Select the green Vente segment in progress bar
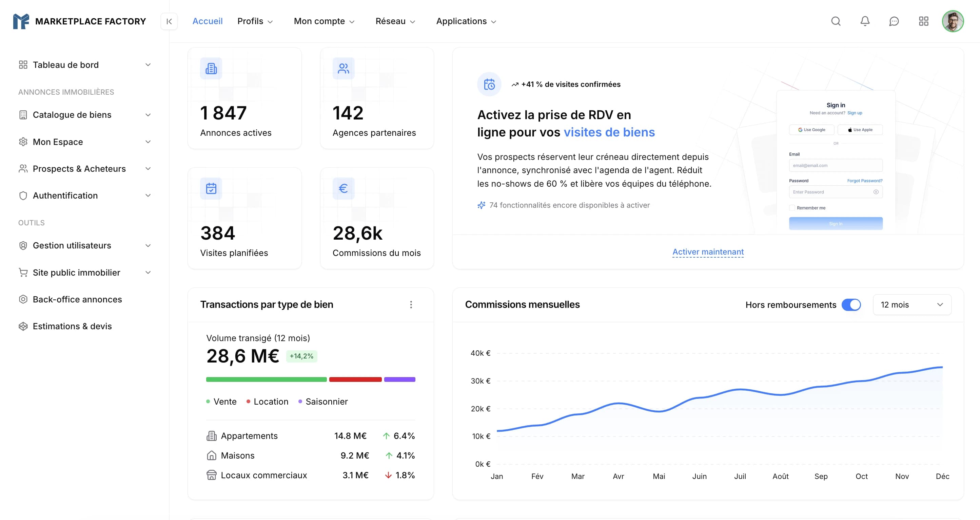Image resolution: width=980 pixels, height=520 pixels. pyautogui.click(x=266, y=379)
